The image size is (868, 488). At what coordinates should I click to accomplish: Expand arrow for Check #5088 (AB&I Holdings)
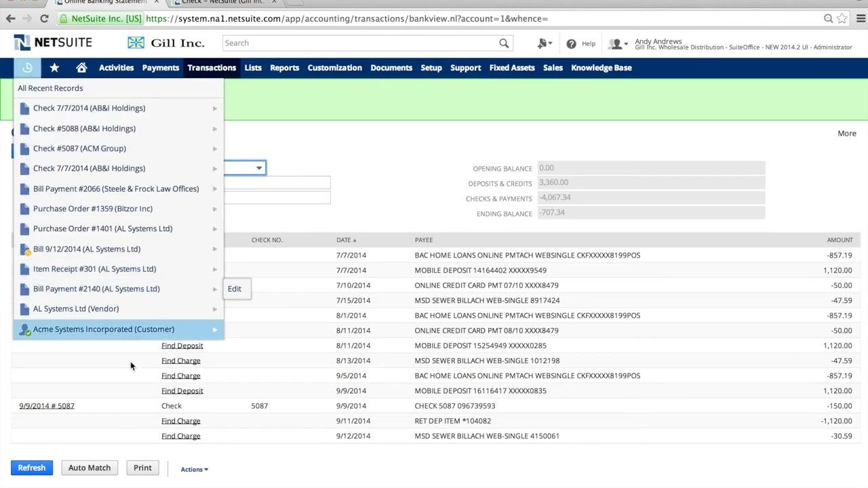tap(215, 129)
